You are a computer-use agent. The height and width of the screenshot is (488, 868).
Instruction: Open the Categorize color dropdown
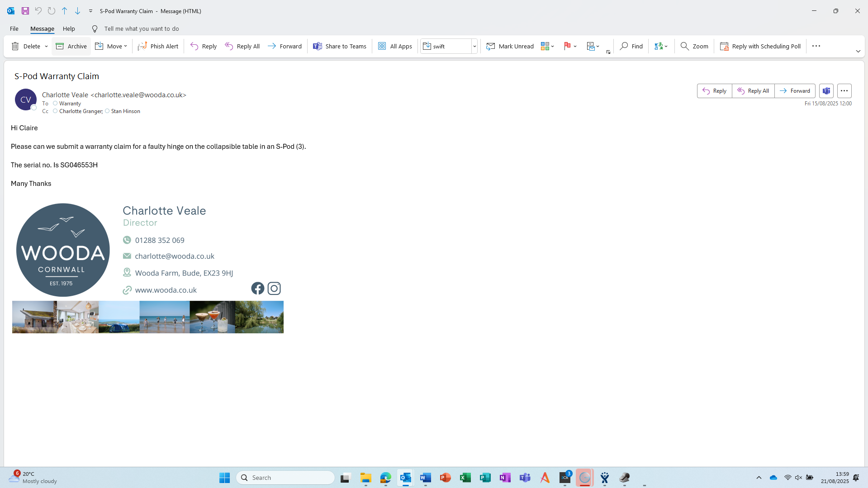pyautogui.click(x=547, y=46)
